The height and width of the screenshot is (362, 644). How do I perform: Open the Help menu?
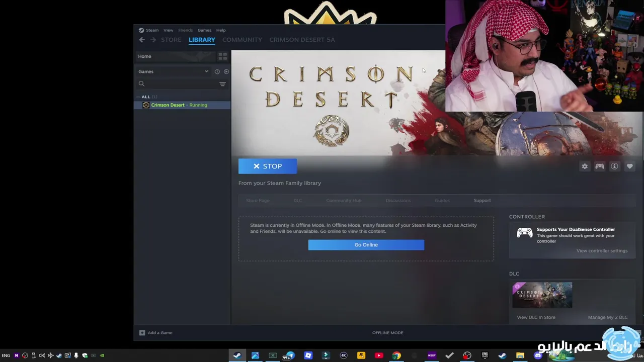[x=221, y=30]
